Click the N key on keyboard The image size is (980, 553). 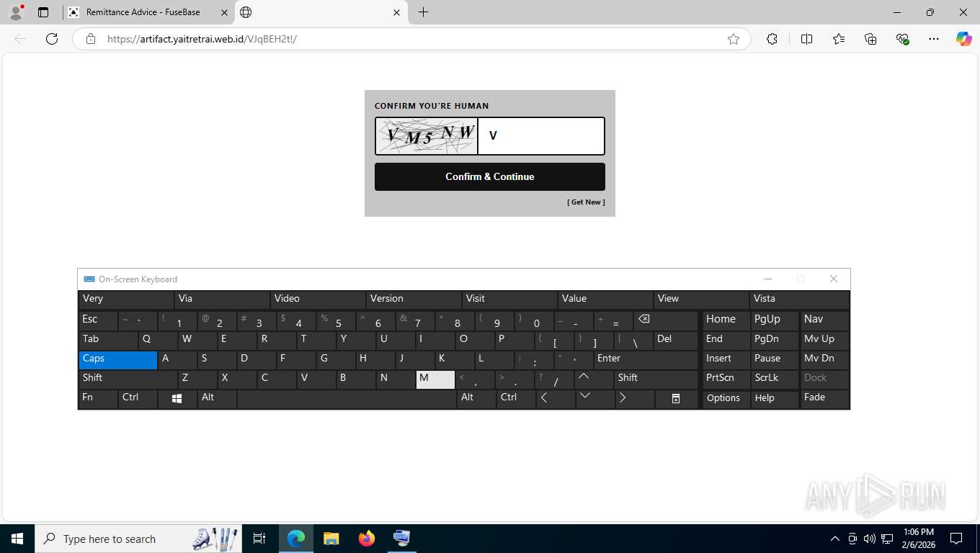pos(396,379)
